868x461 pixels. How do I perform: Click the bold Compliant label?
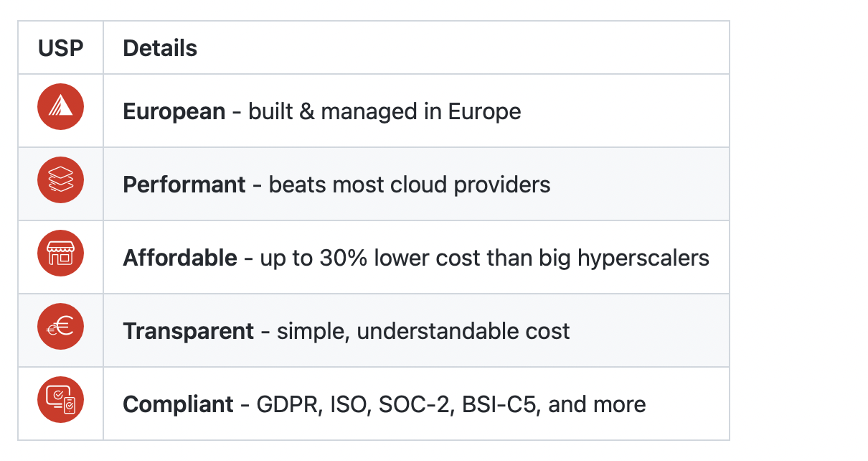point(179,405)
